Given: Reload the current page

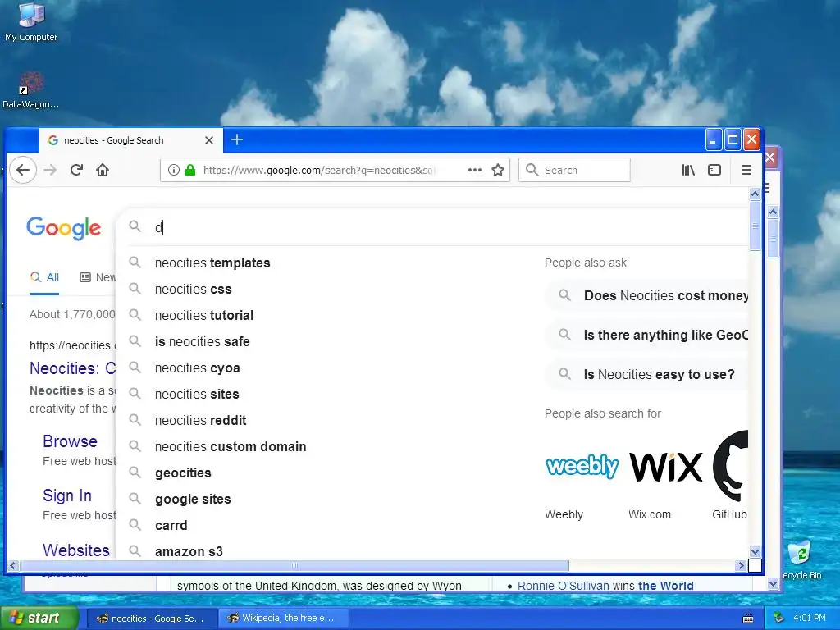Looking at the screenshot, I should [76, 171].
